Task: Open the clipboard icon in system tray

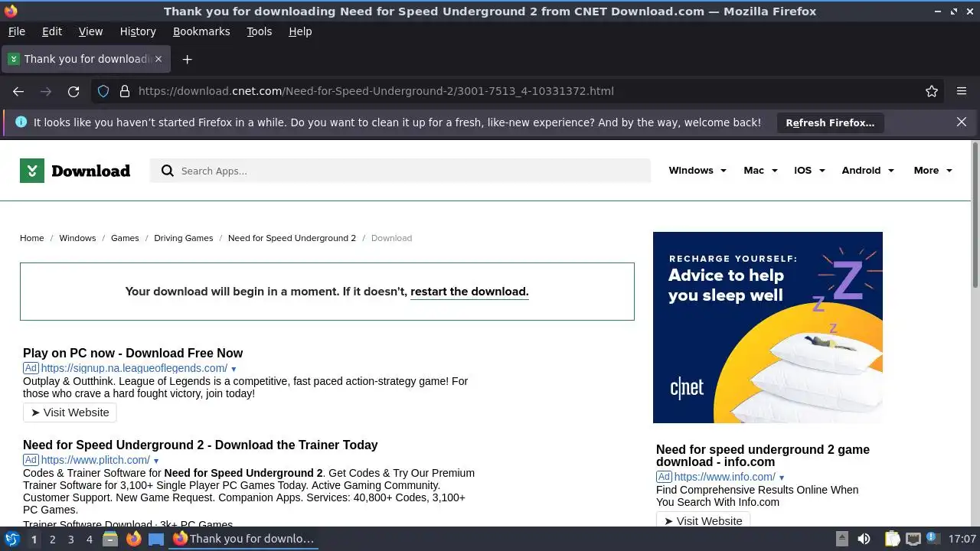Action: click(892, 539)
